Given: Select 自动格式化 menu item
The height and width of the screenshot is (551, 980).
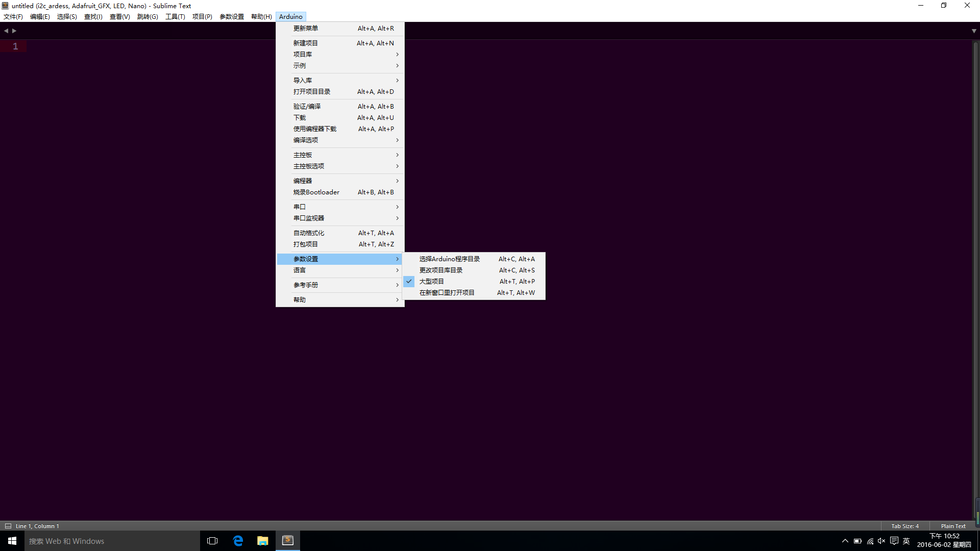Looking at the screenshot, I should [340, 233].
